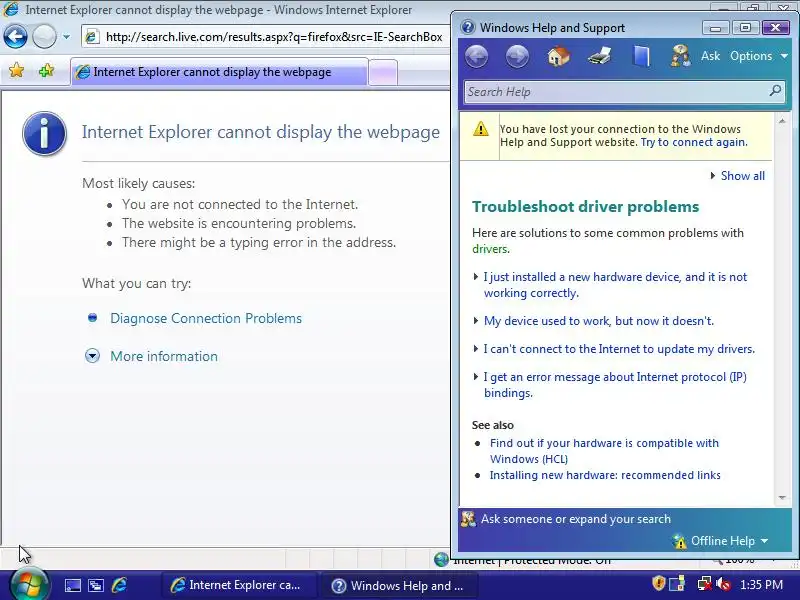Minimize the Windows Help and Support window
This screenshot has width=800, height=600.
click(x=715, y=28)
